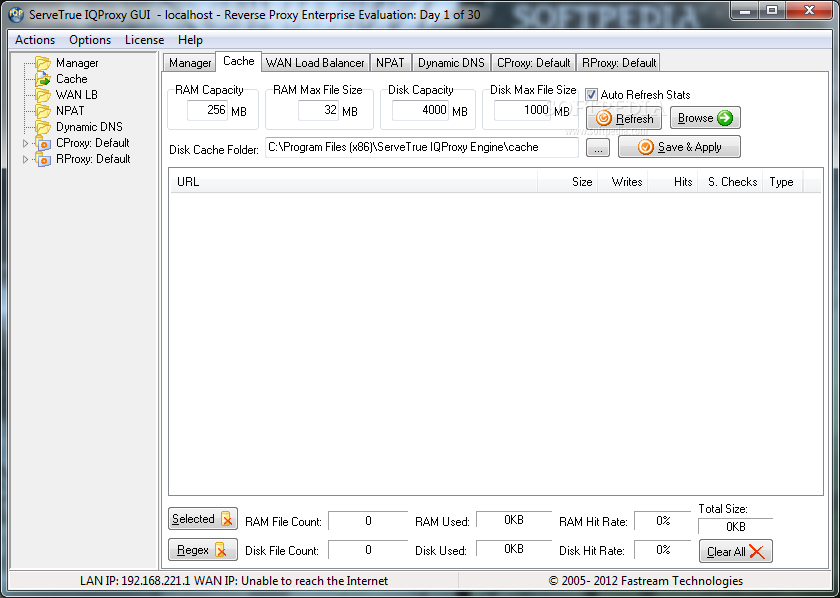Click the Regex delete button
This screenshot has height=598, width=840.
coord(203,550)
